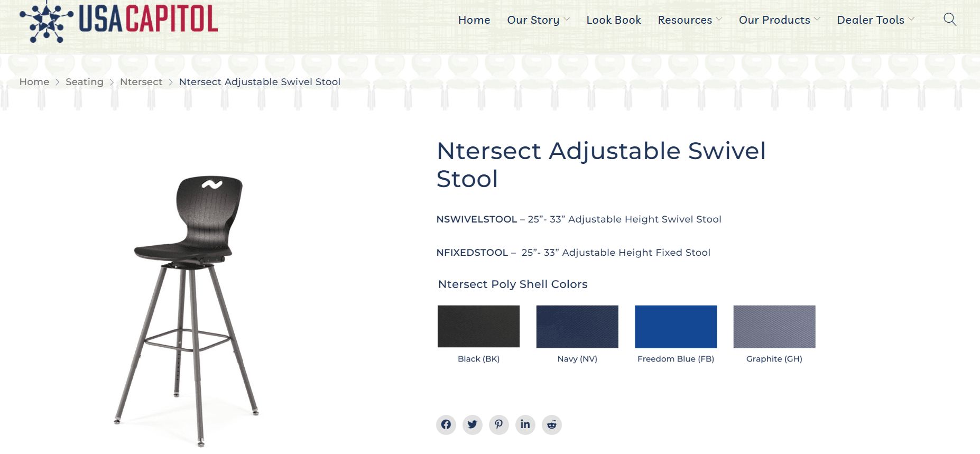Share product on Reddit
This screenshot has height=454, width=980.
point(551,424)
